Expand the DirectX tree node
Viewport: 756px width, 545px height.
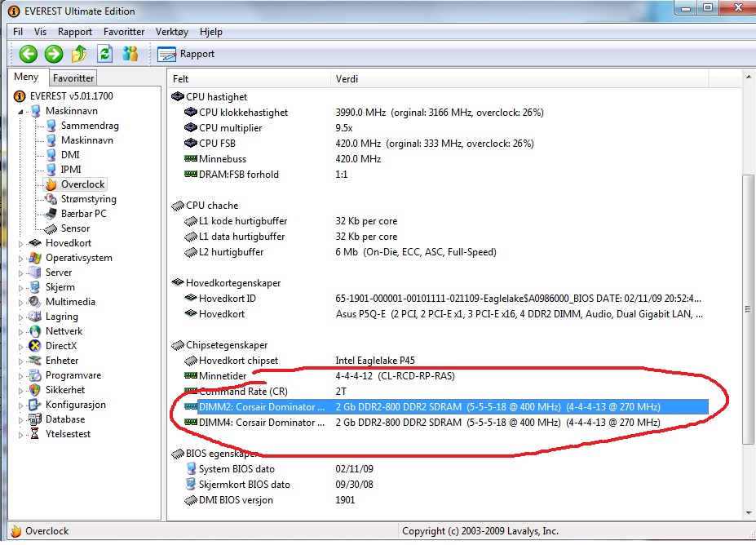(20, 347)
